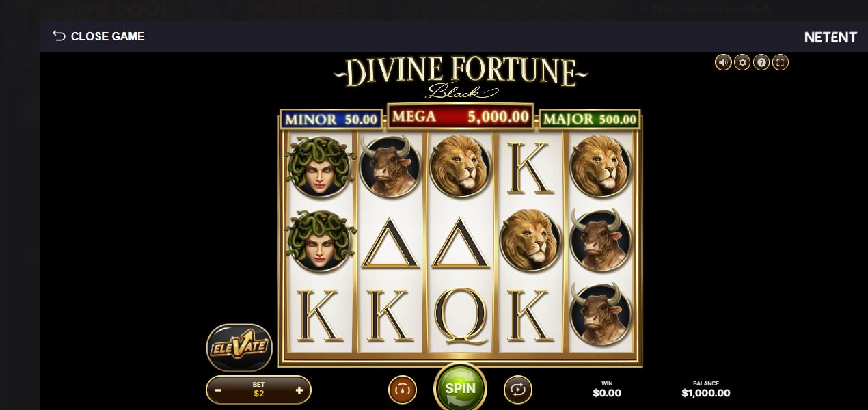Toggle quick spin speedometer icon
The image size is (868, 410).
point(403,389)
